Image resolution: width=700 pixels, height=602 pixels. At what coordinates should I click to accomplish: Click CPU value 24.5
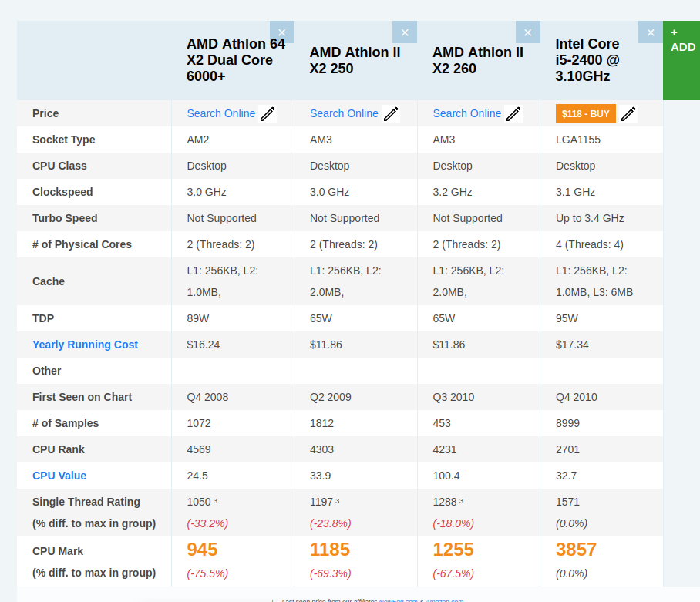[x=197, y=476]
